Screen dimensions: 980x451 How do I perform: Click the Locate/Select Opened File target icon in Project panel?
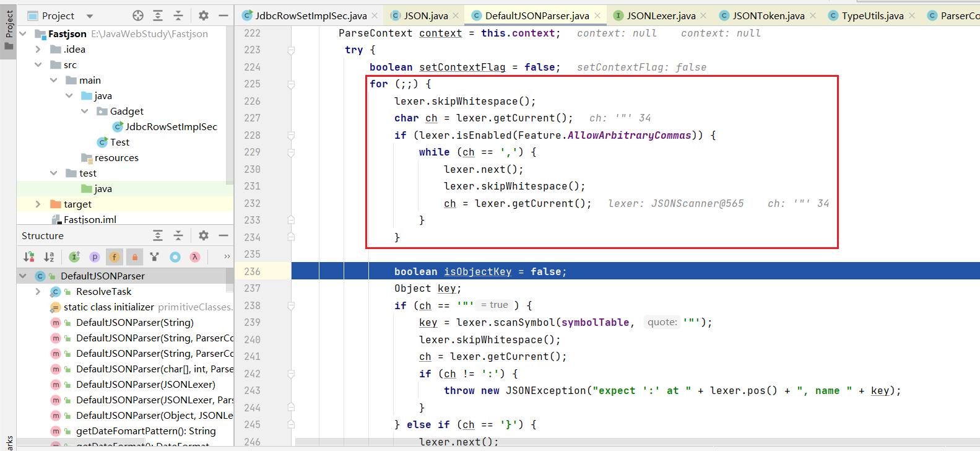(138, 15)
